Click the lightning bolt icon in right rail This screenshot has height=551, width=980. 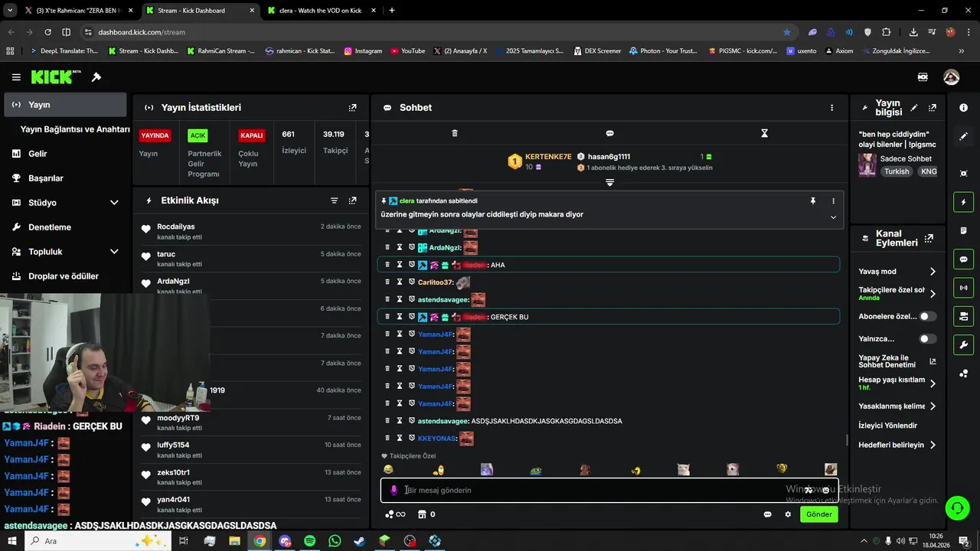[x=963, y=202]
